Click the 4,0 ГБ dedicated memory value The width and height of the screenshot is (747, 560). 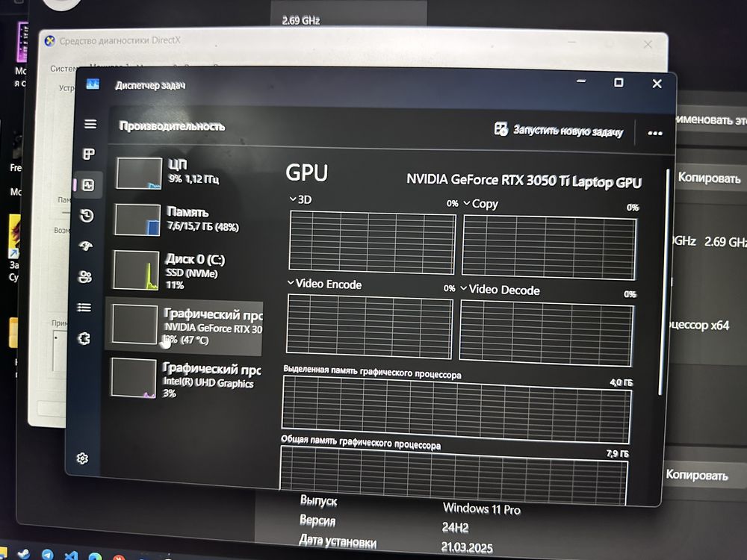[622, 382]
